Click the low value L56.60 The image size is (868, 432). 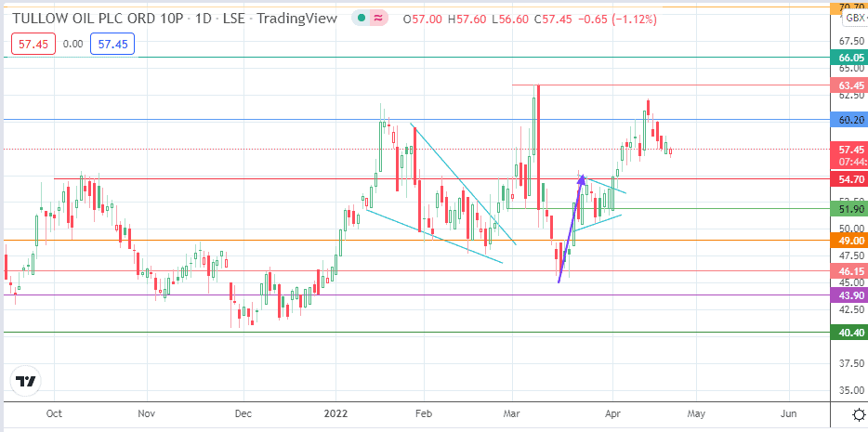point(512,20)
